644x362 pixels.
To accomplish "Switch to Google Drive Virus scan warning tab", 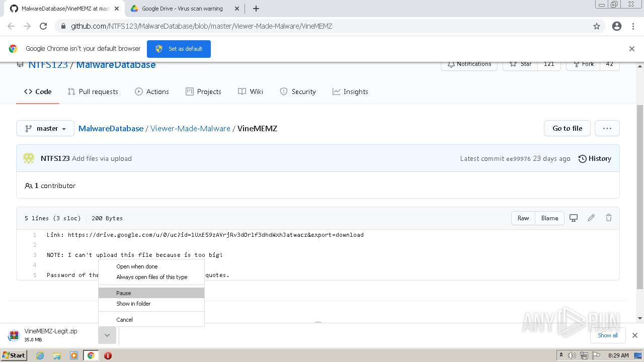I will 182,9.
